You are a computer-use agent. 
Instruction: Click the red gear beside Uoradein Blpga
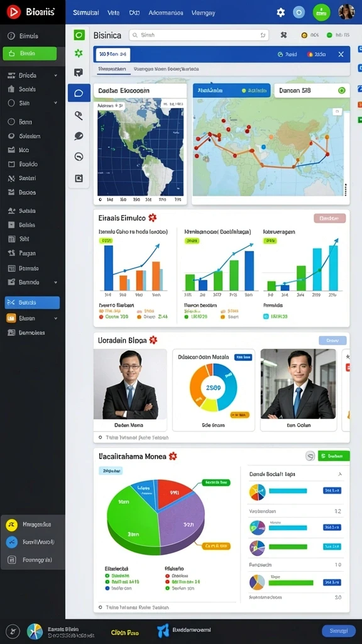point(153,340)
